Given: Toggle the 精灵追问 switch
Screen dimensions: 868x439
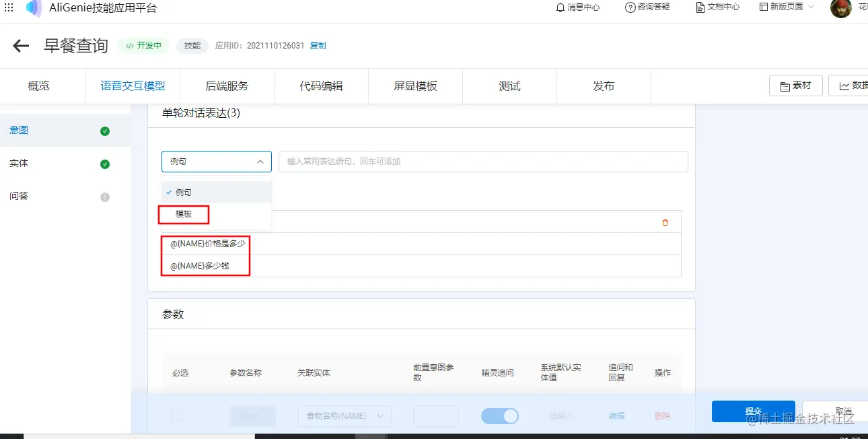Looking at the screenshot, I should 500,416.
